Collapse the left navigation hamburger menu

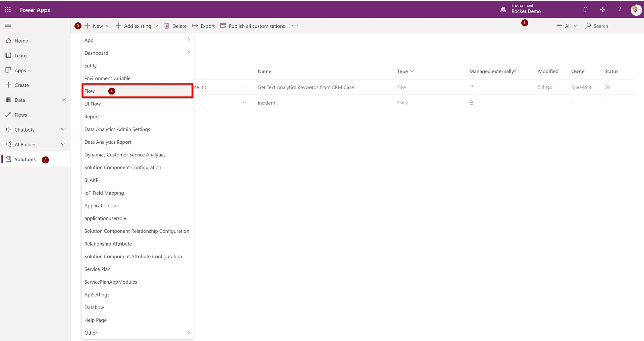8,25
